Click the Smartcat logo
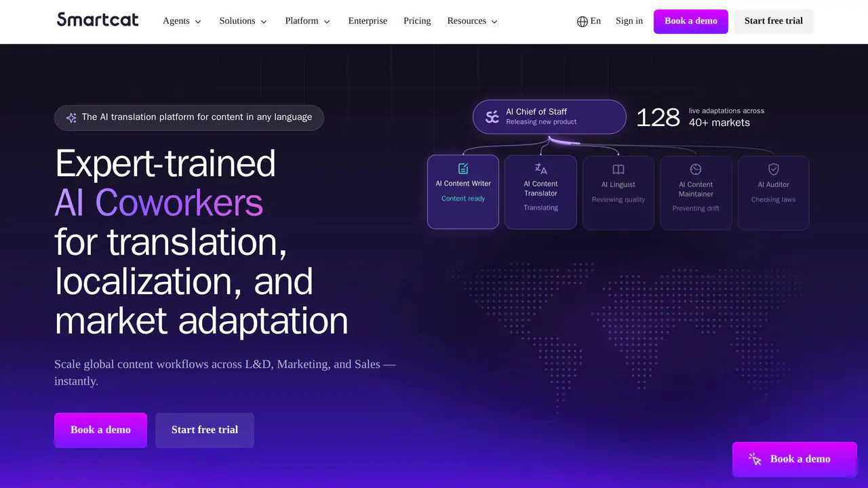Image resolution: width=868 pixels, height=488 pixels. pos(98,20)
